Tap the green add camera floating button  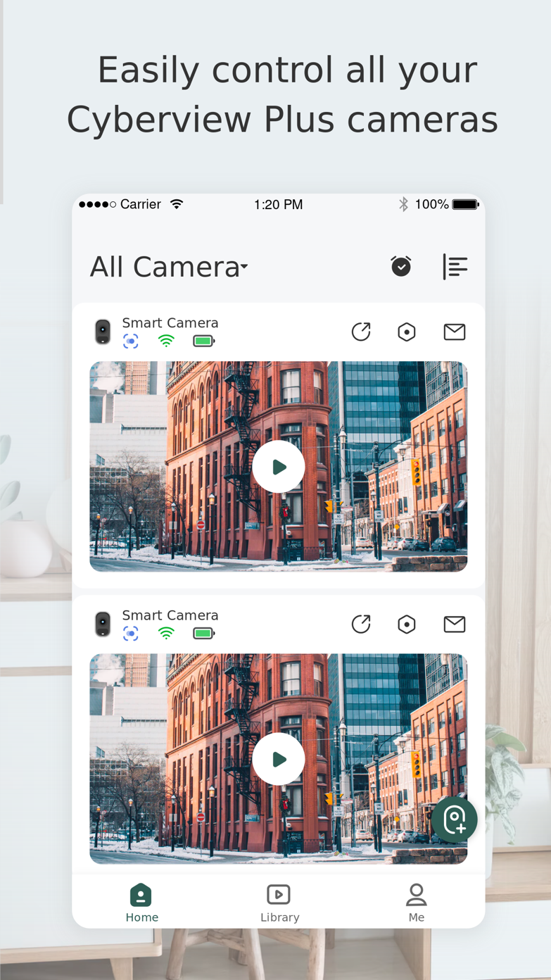click(x=455, y=819)
